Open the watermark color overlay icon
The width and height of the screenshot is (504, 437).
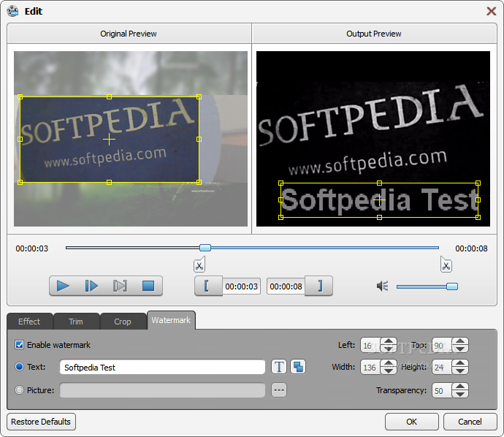[x=298, y=367]
